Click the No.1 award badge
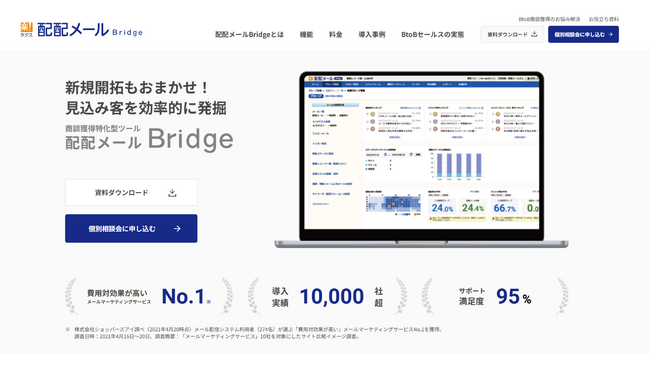The width and height of the screenshot is (650, 366). (149, 296)
